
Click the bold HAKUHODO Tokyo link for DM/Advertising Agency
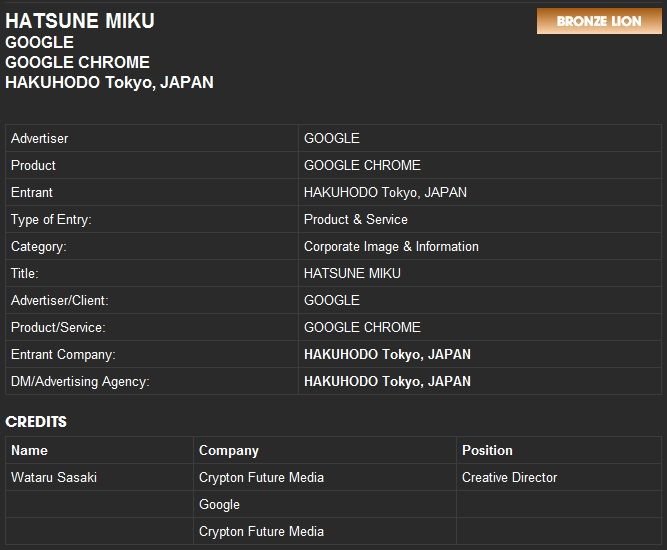coord(387,381)
